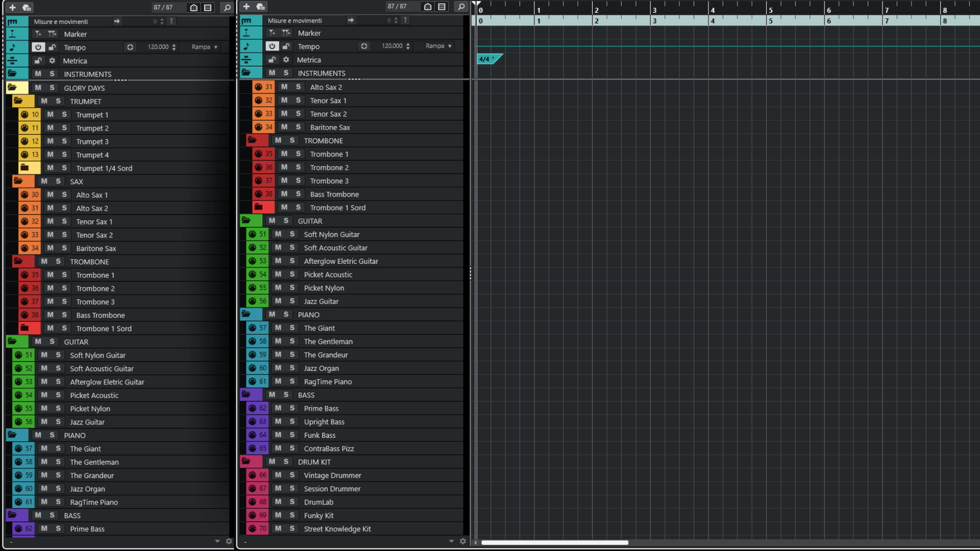This screenshot has height=551, width=980.
Task: Open track list filter icon in right list
Action: (442, 7)
